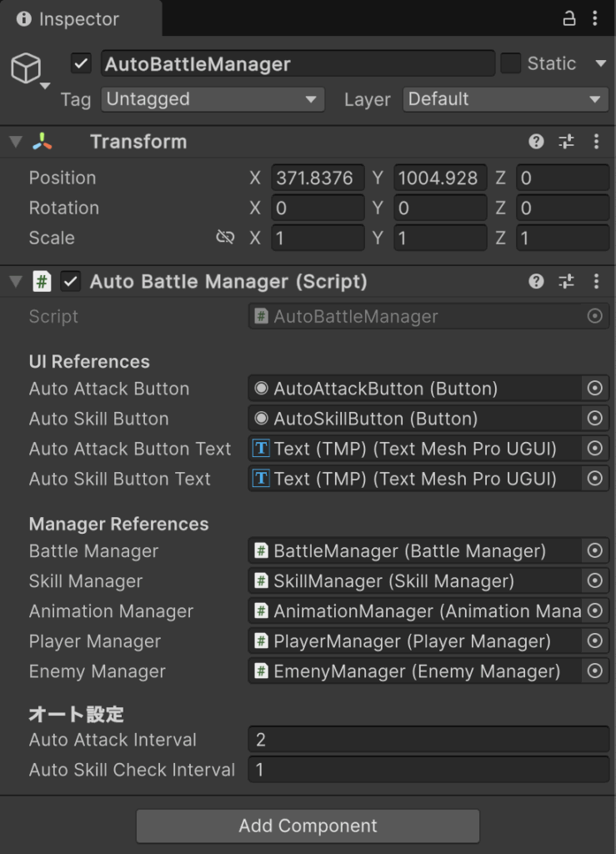Open the Layer dropdown showing Default

(505, 99)
